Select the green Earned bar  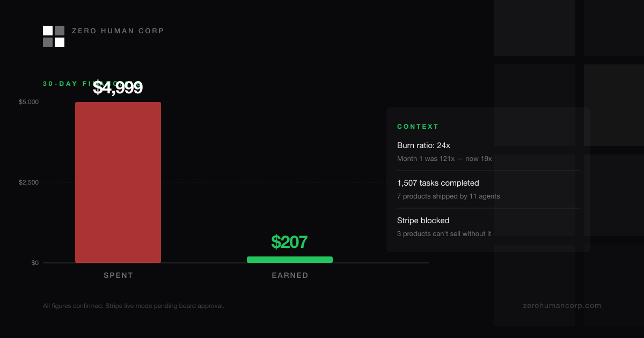click(x=290, y=260)
